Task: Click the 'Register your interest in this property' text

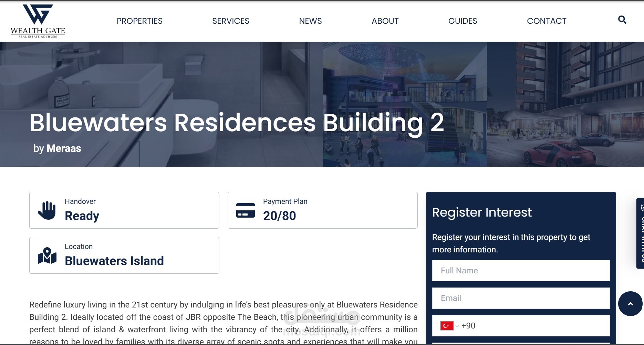Action: point(511,243)
